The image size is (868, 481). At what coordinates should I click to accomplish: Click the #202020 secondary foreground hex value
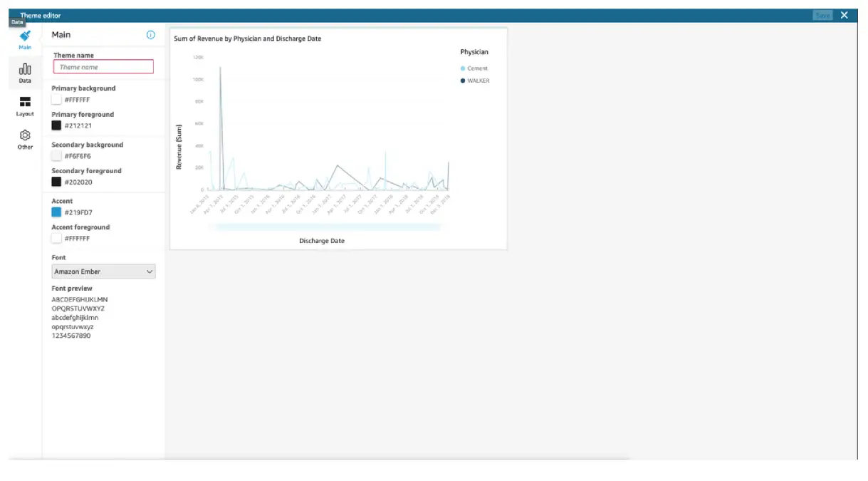click(78, 182)
